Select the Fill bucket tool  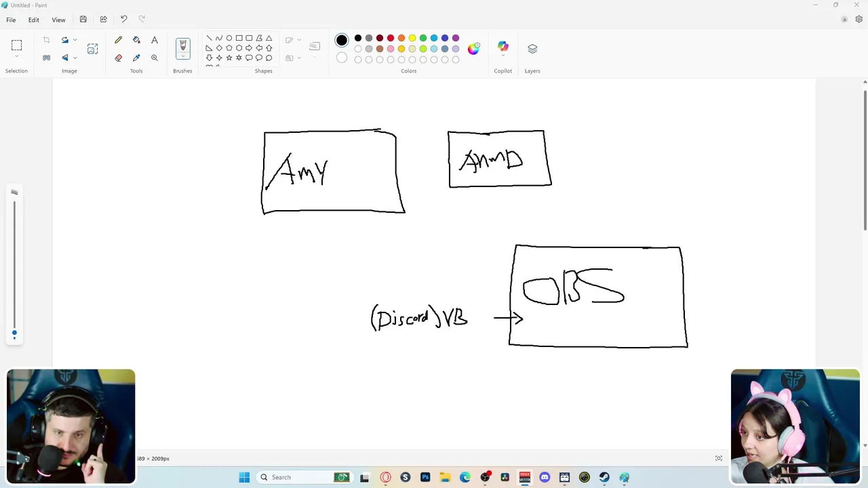tap(136, 41)
